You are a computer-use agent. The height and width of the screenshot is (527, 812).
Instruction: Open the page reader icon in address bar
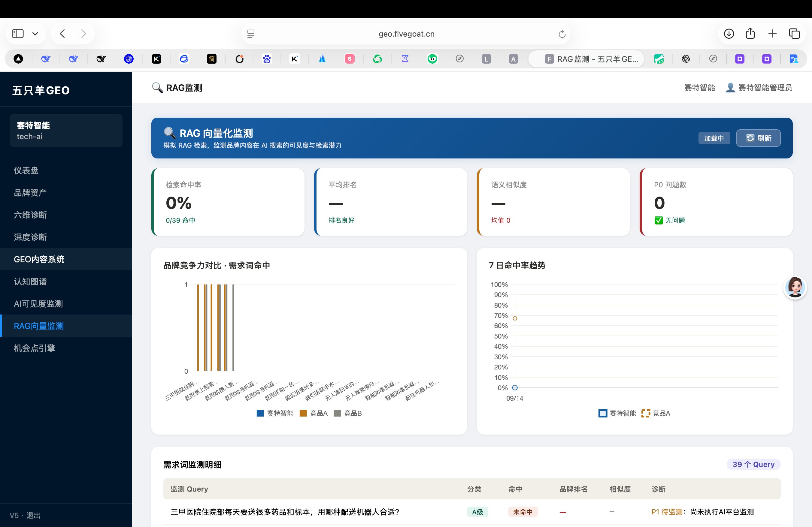251,34
